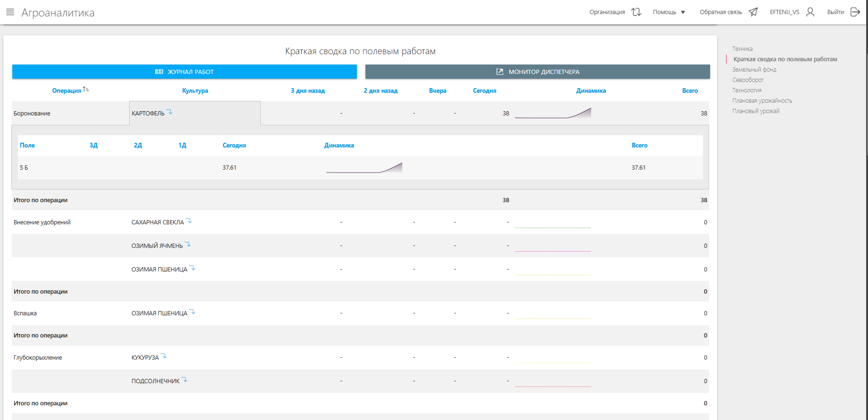This screenshot has height=420, width=868.
Task: Click the user profile icon
Action: (x=810, y=12)
